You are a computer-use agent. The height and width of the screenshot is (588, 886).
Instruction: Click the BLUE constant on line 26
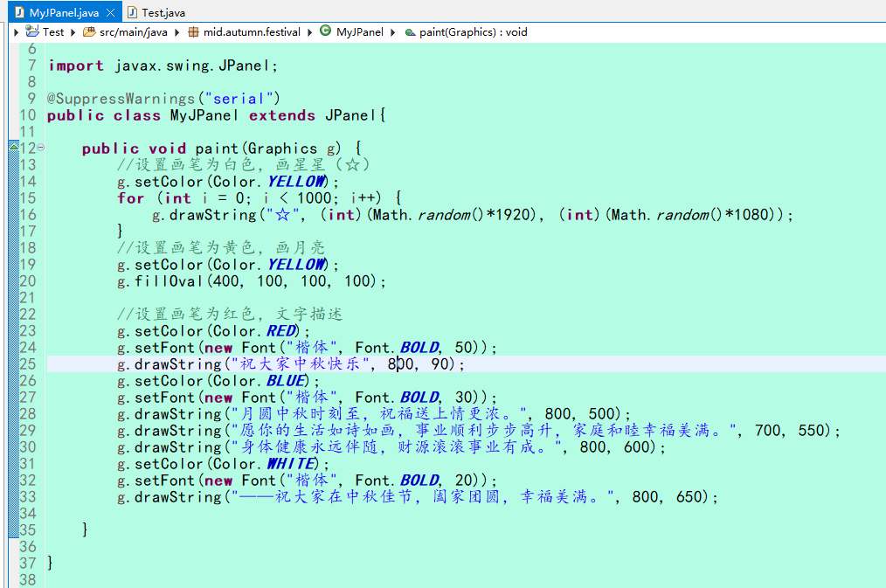[x=287, y=380]
